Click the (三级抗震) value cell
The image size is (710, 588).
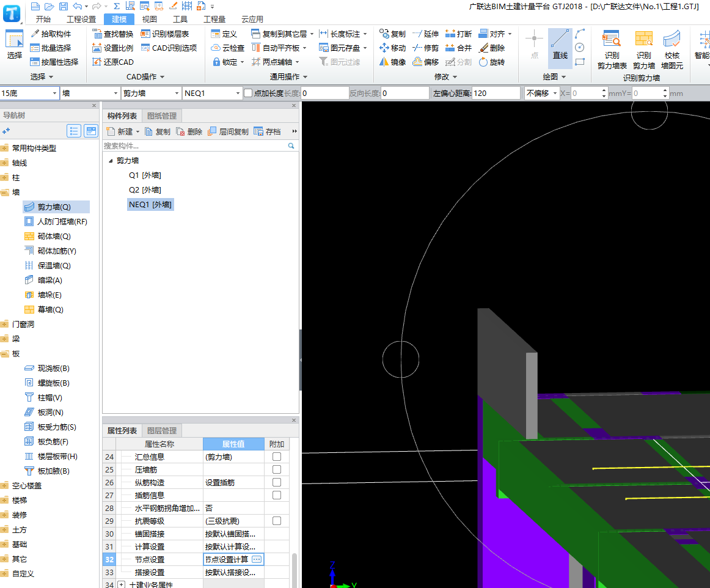click(233, 521)
